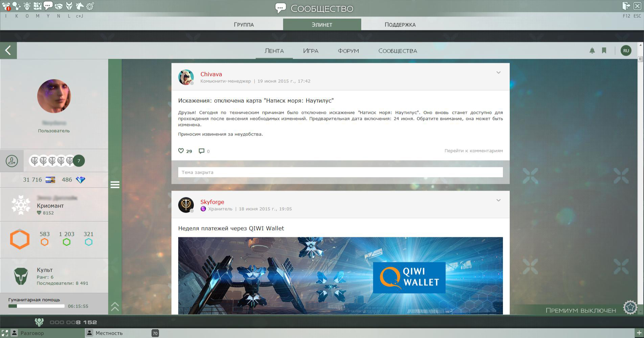
Task: Open the Лента section
Action: 274,51
